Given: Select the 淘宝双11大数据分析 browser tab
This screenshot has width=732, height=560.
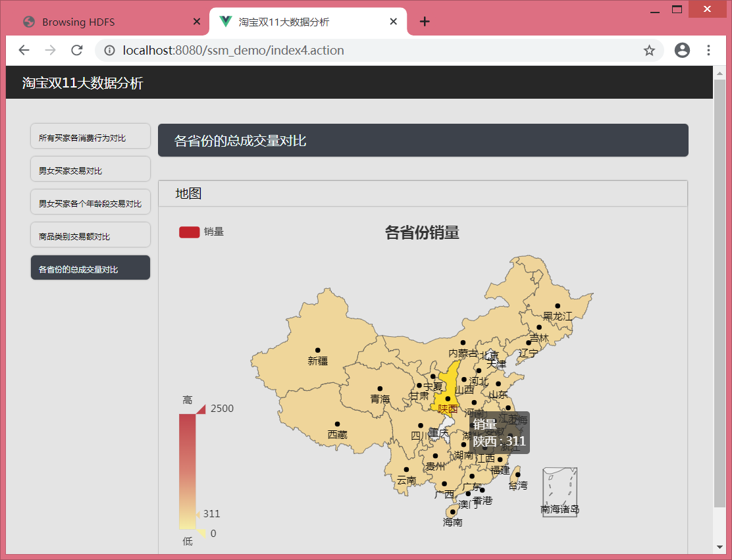Looking at the screenshot, I should pos(308,22).
